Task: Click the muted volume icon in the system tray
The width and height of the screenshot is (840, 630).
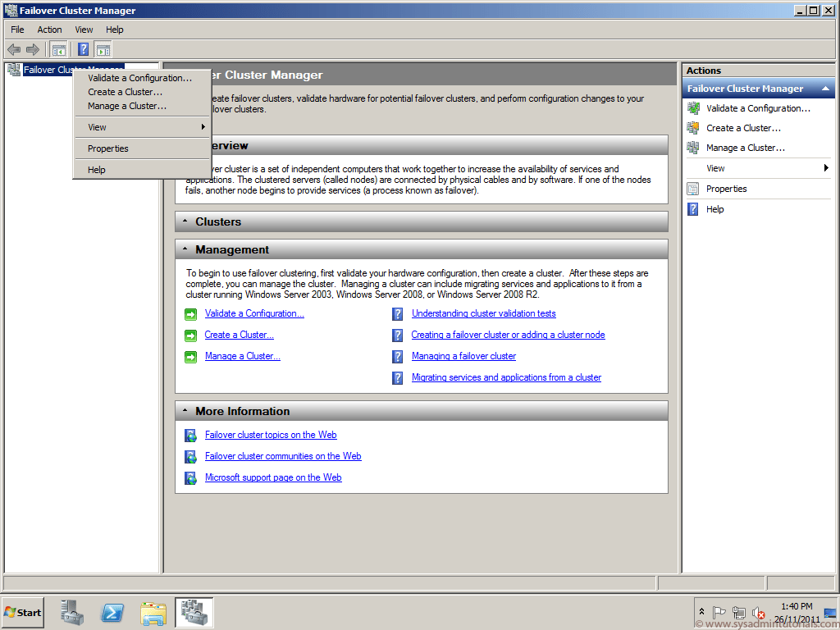Action: (758, 612)
